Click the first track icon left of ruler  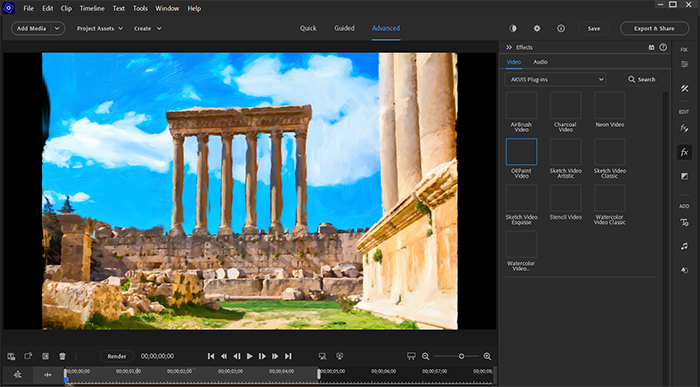(x=17, y=375)
